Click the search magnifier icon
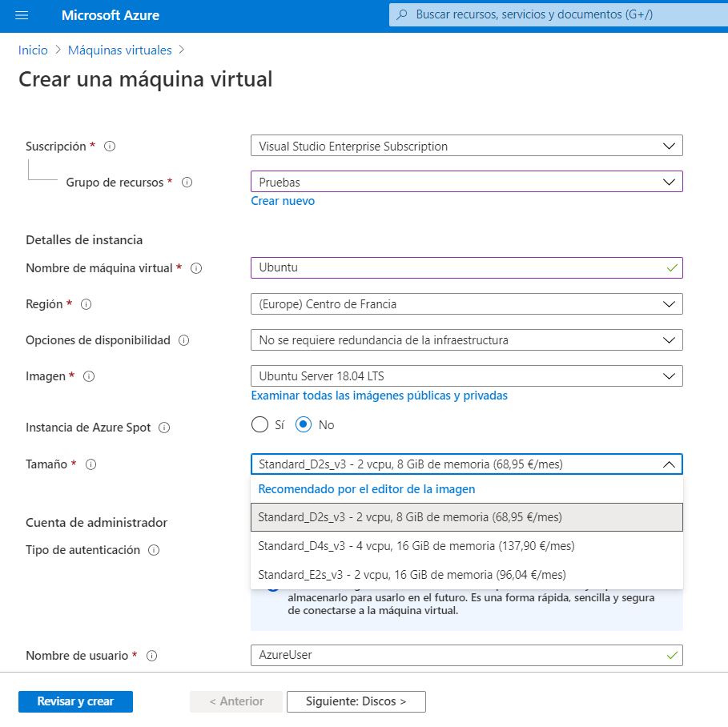728x727 pixels. click(402, 14)
